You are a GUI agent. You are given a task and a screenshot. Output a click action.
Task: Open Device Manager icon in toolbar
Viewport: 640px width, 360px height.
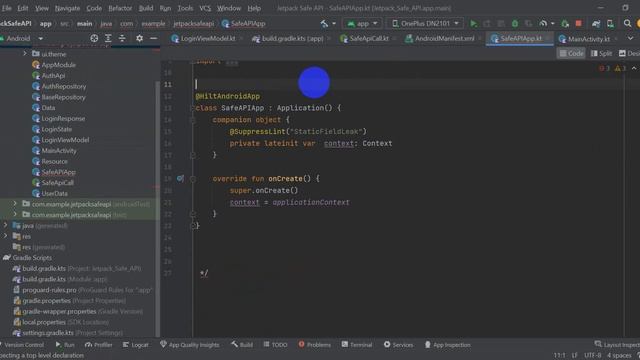click(610, 24)
